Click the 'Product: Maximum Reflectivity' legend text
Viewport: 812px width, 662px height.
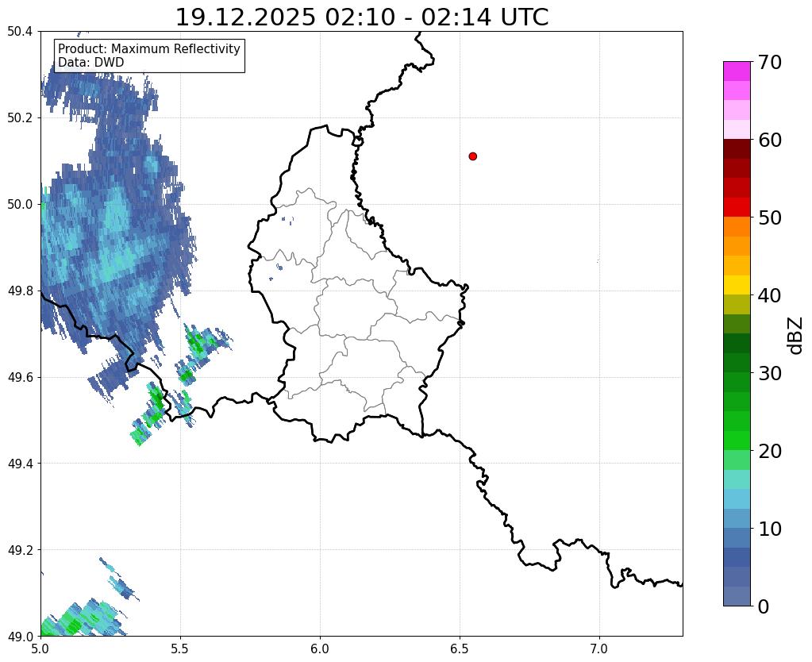pos(149,48)
